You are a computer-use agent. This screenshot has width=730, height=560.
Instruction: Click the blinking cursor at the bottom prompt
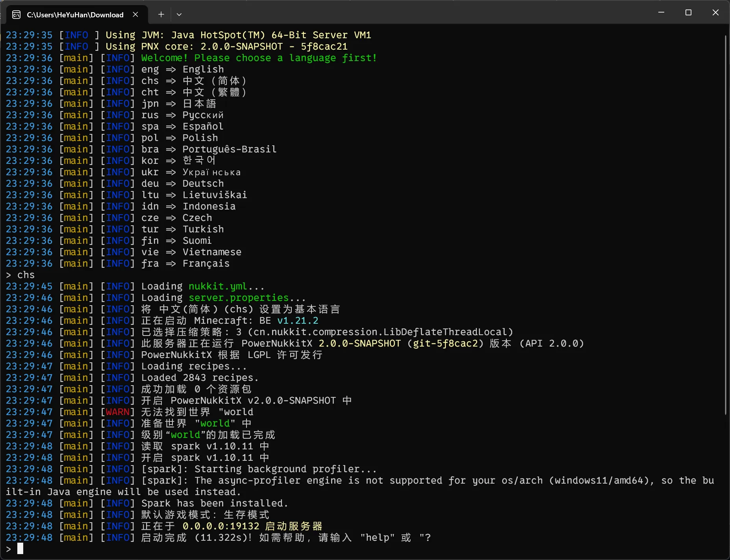coord(20,549)
